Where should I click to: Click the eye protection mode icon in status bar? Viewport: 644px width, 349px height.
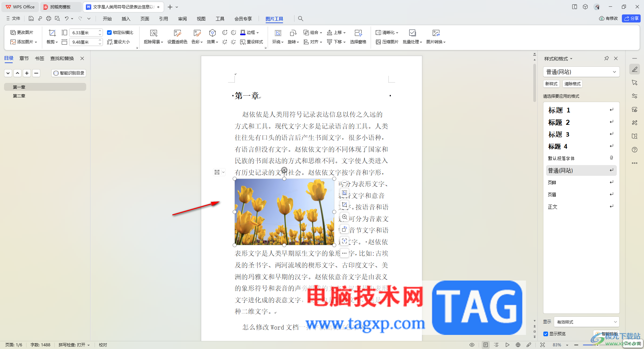(x=472, y=345)
